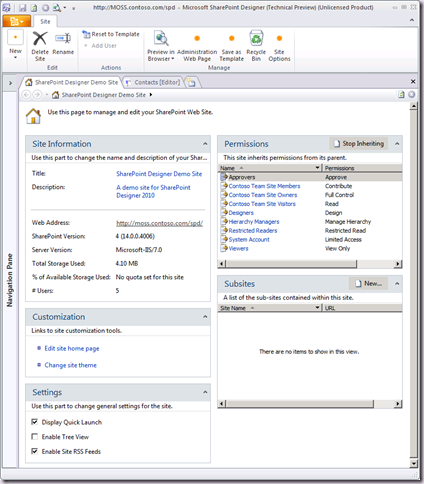424x484 pixels.
Task: Open the Site Name column dropdown in Subsites
Action: 318,308
